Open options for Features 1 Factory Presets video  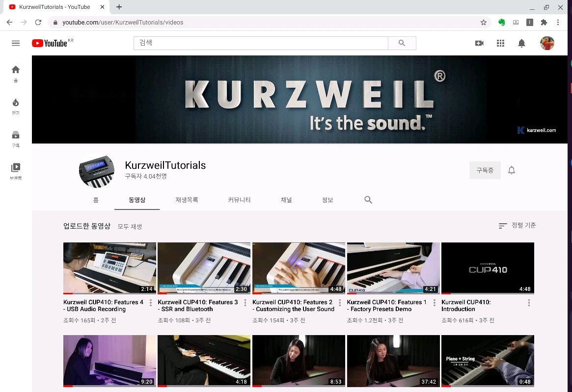tap(434, 303)
